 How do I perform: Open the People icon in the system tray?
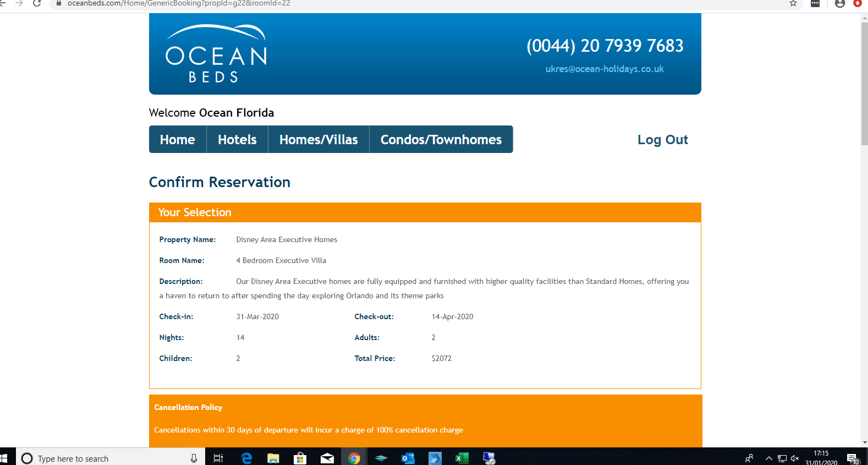[x=749, y=458]
